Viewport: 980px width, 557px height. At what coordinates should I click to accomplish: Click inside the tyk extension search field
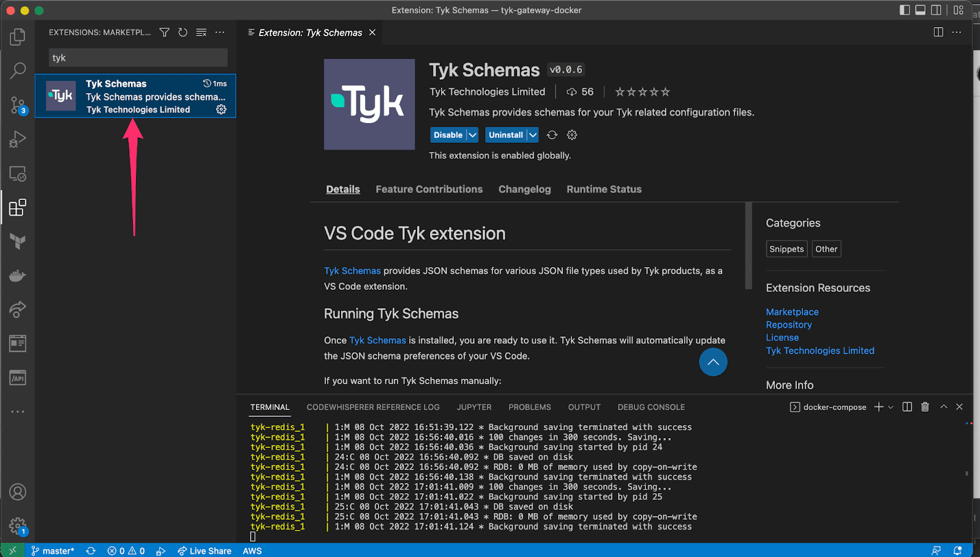pyautogui.click(x=137, y=57)
